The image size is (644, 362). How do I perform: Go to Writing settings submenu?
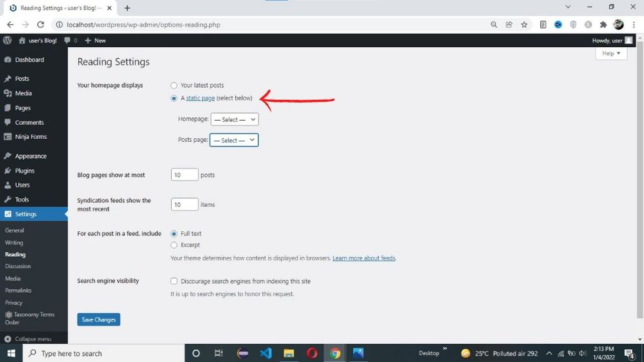click(14, 243)
